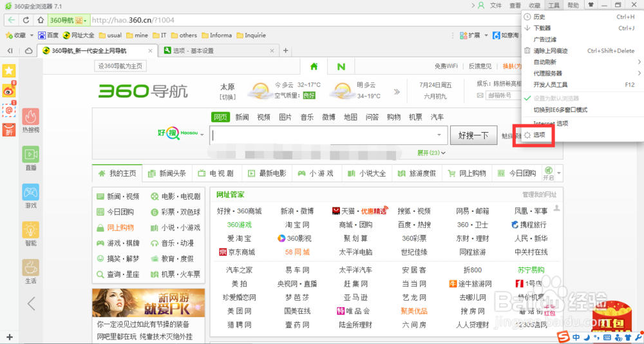Open the 淘宝网 link
The width and height of the screenshot is (644, 344).
pos(298,225)
